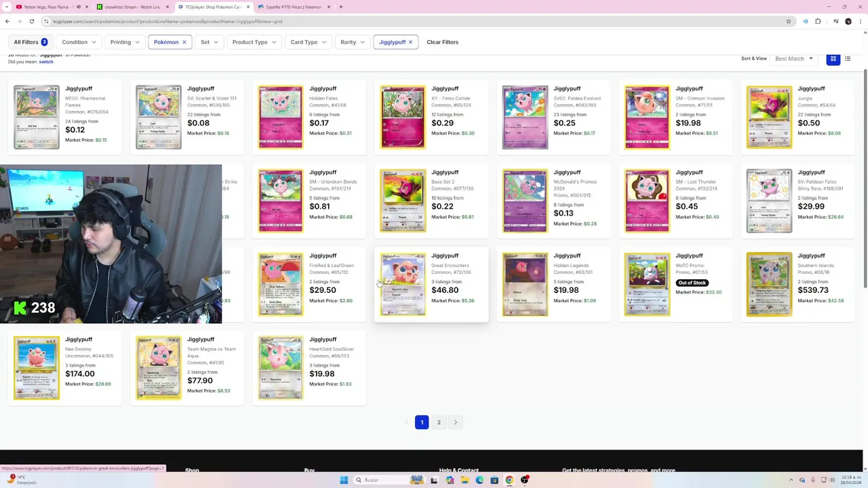868x488 pixels.
Task: Open Jigglypuff title of Base Set 2 card
Action: click(x=445, y=172)
